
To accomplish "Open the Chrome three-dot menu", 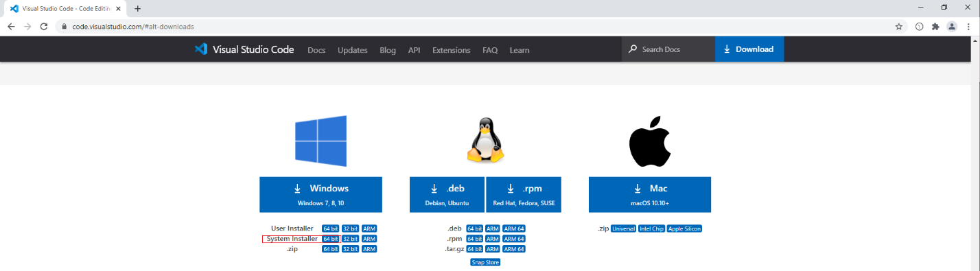I will (968, 26).
